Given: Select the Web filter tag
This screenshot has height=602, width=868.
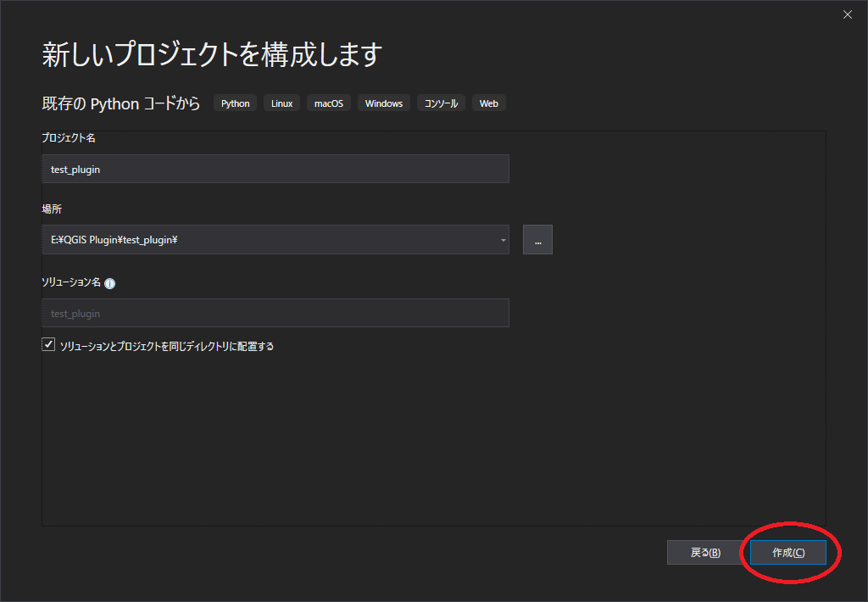Looking at the screenshot, I should pos(488,103).
